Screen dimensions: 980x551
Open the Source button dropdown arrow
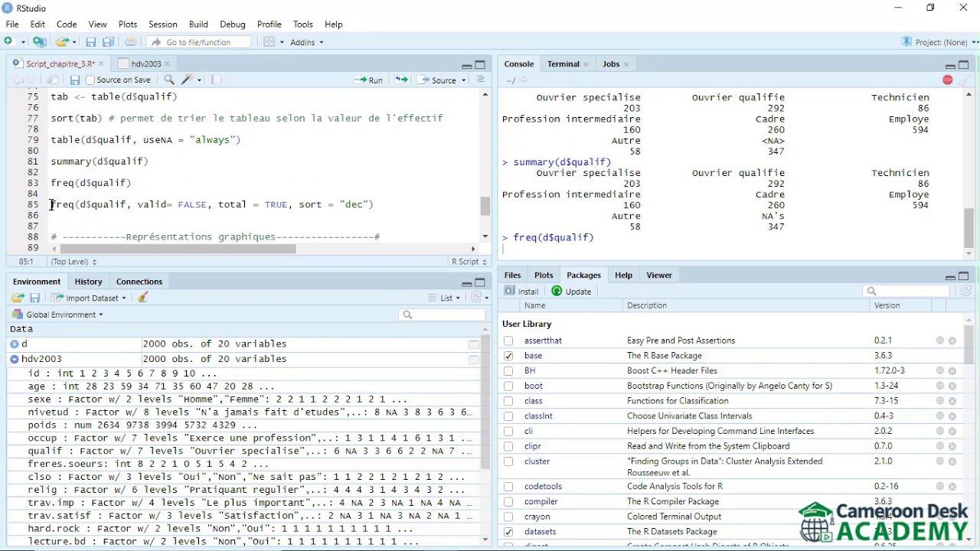click(463, 80)
